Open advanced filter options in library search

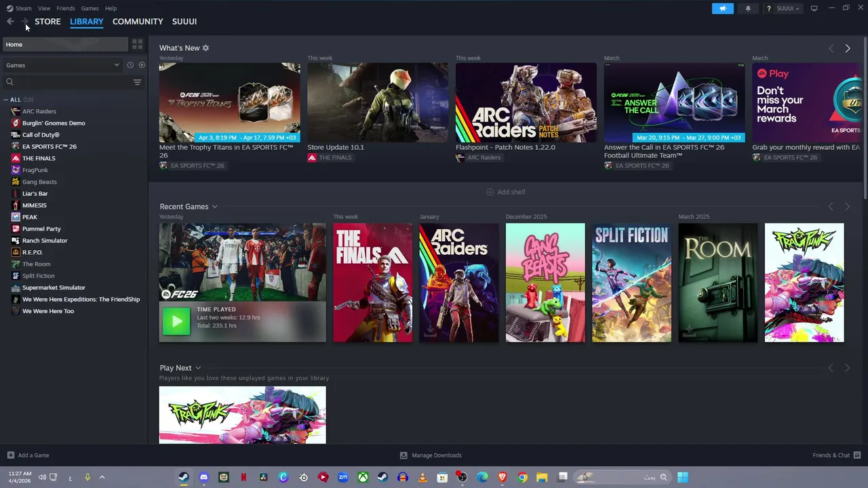point(137,82)
